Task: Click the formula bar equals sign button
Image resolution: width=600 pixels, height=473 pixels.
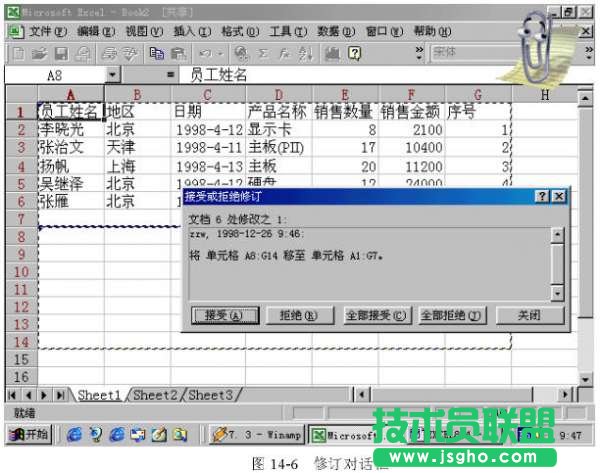Action: pyautogui.click(x=171, y=75)
